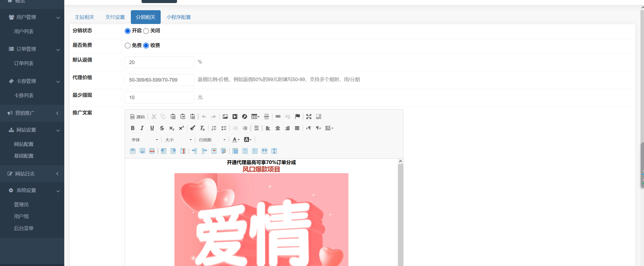Click the Numbered List icon

pos(214,128)
